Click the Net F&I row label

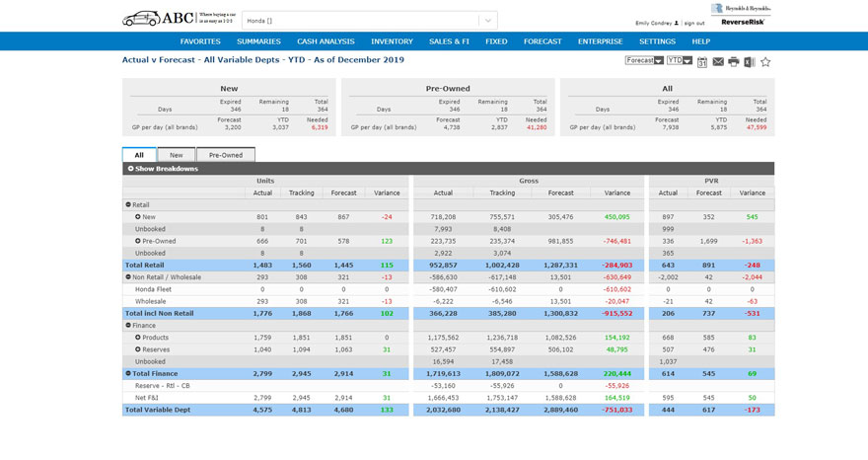coord(147,398)
